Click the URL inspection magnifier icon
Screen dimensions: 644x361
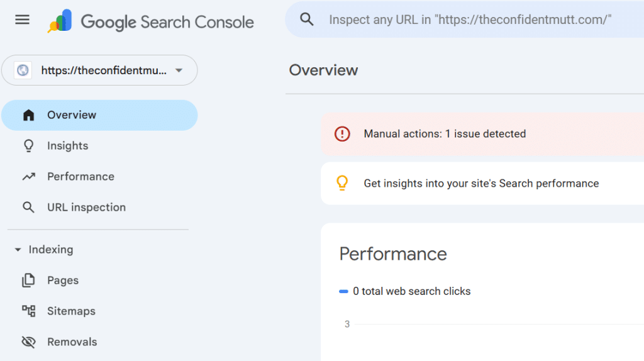click(x=28, y=208)
